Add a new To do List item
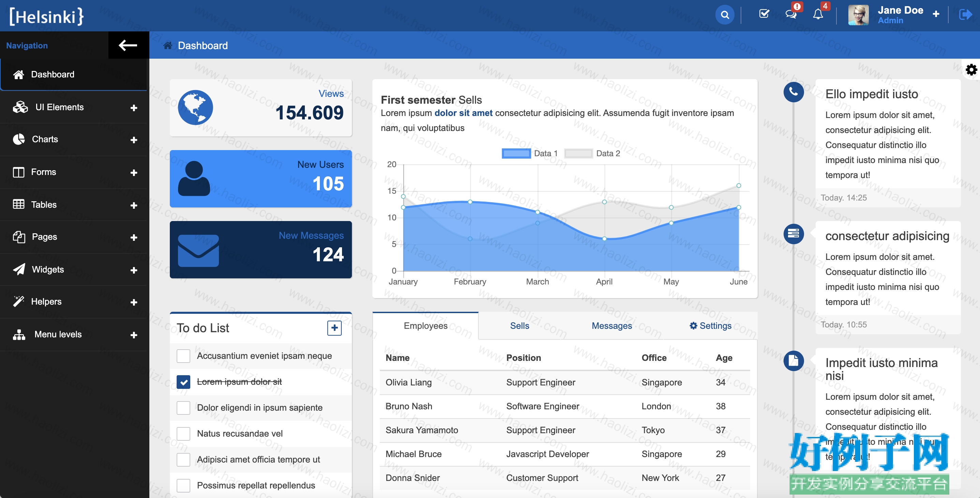Image resolution: width=980 pixels, height=498 pixels. click(335, 327)
